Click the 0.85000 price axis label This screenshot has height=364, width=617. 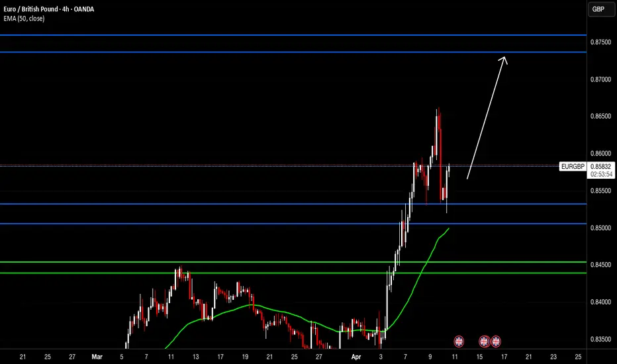(x=600, y=228)
